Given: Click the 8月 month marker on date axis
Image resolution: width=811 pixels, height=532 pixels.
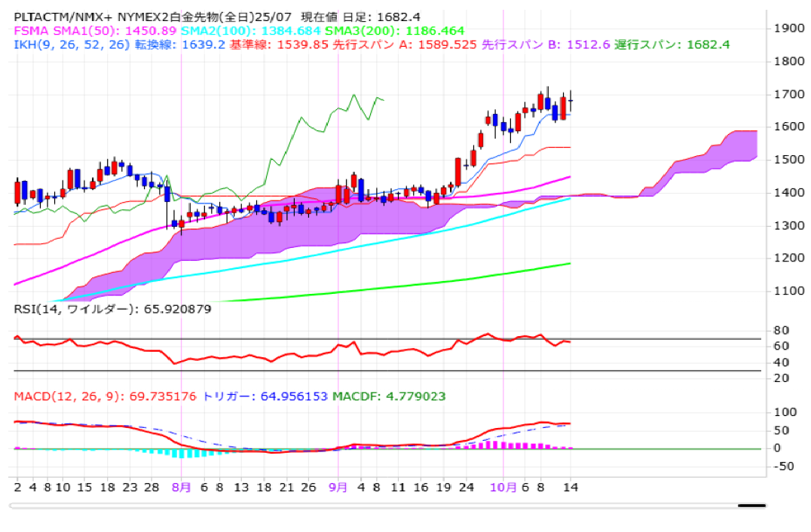Looking at the screenshot, I should pos(181,487).
